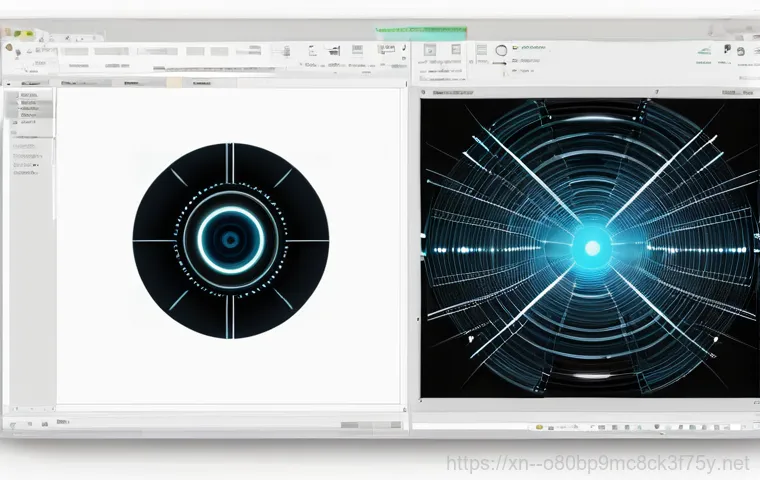Image resolution: width=760 pixels, height=480 pixels.
Task: Click the yellow icon in the bottom status bar
Action: [x=539, y=426]
